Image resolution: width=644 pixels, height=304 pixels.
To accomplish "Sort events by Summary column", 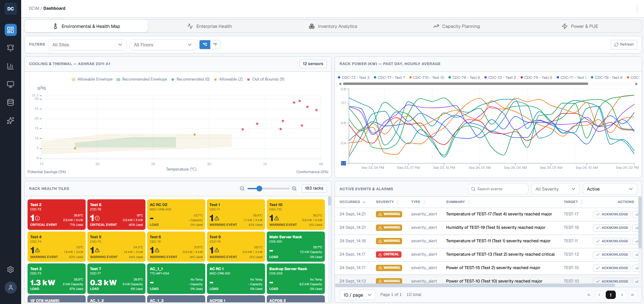I will pyautogui.click(x=458, y=202).
